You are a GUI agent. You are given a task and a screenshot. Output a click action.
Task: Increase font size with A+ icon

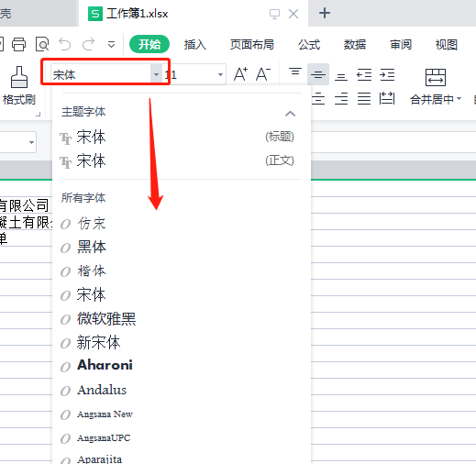tap(240, 74)
